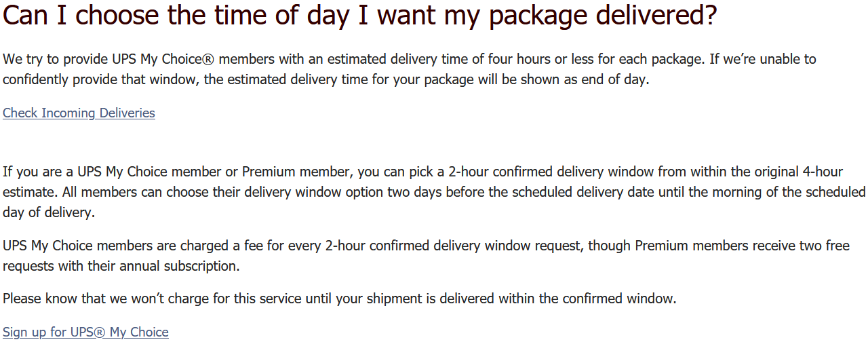Click the paragraph beginning "We try to provide"

click(x=410, y=69)
